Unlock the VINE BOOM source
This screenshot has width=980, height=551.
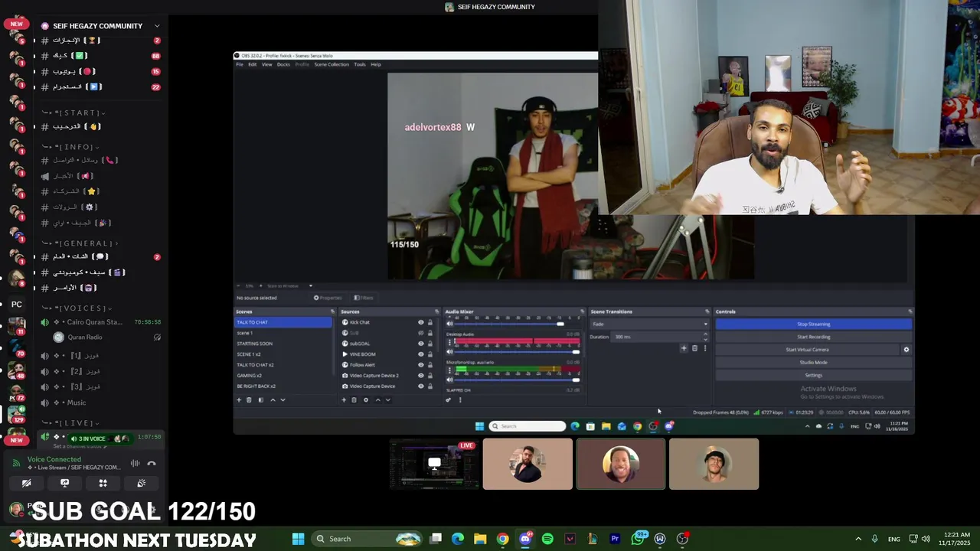pyautogui.click(x=430, y=354)
